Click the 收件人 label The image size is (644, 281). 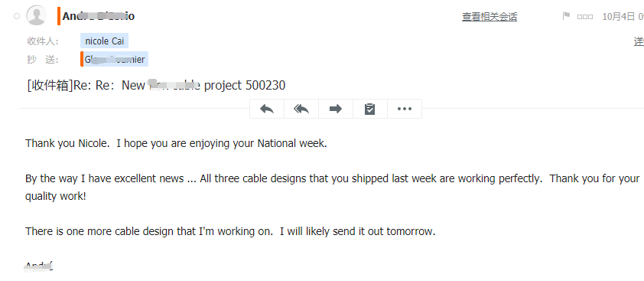[43, 41]
